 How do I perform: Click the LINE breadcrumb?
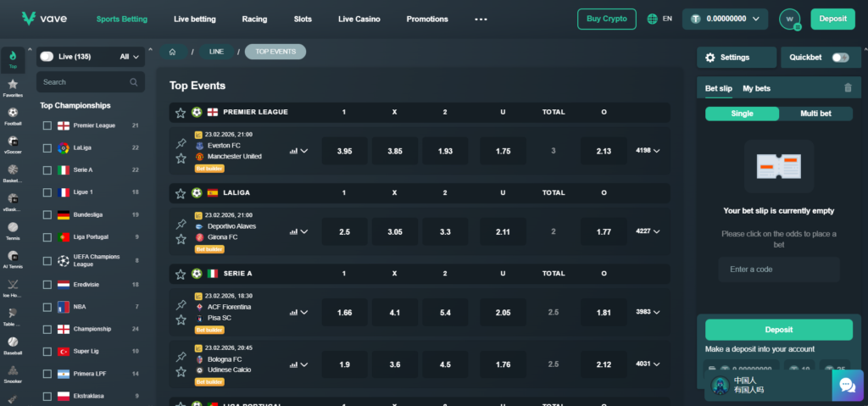[216, 52]
